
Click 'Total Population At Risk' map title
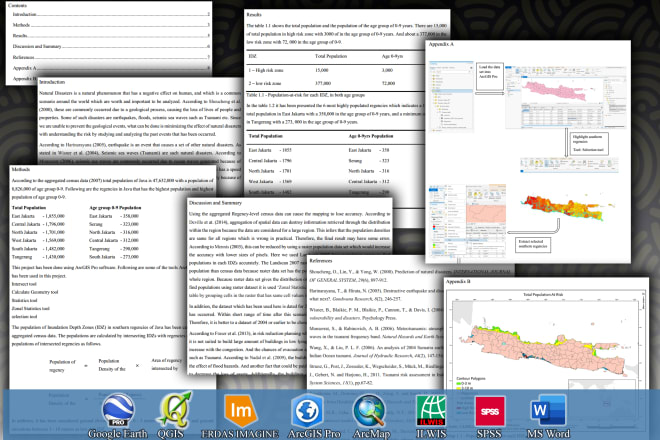click(x=543, y=295)
